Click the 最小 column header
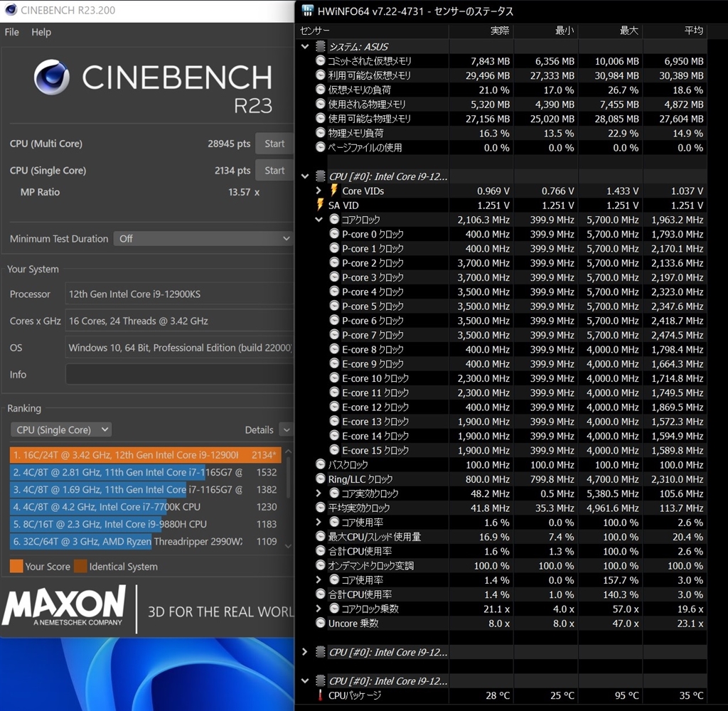728x711 pixels. (545, 31)
